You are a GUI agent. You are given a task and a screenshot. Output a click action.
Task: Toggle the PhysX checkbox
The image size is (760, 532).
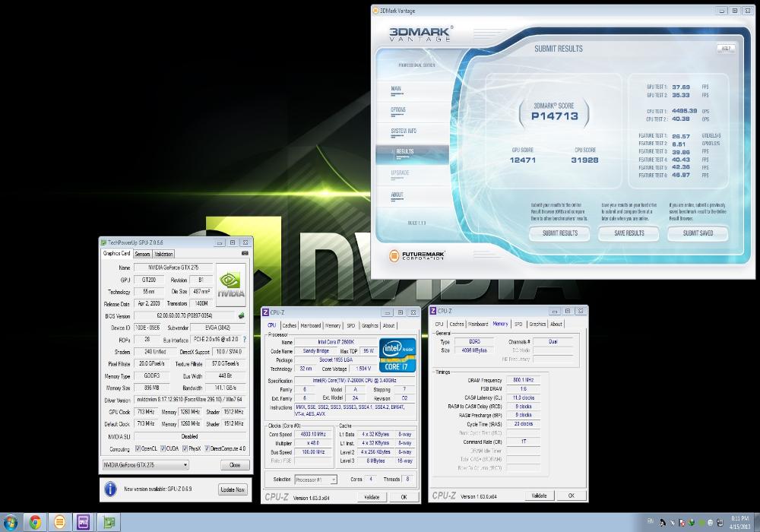(x=185, y=448)
